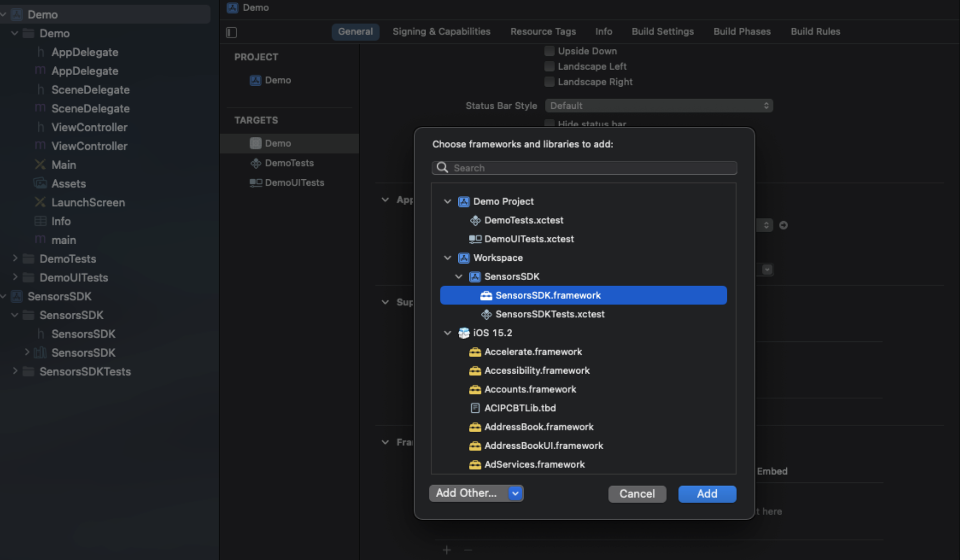The height and width of the screenshot is (560, 960).
Task: Enable Landscape Right orientation checkbox
Action: coord(550,82)
